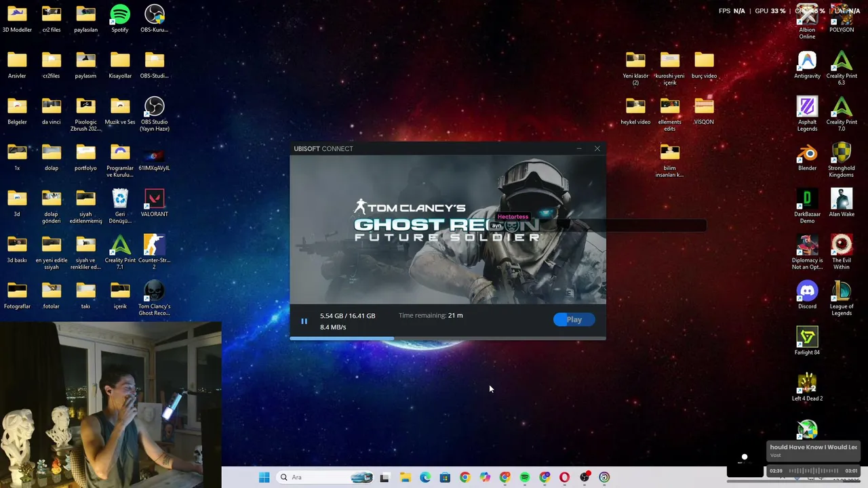The width and height of the screenshot is (868, 488).
Task: Open the Muzik ve Ses folder
Action: coord(120,111)
